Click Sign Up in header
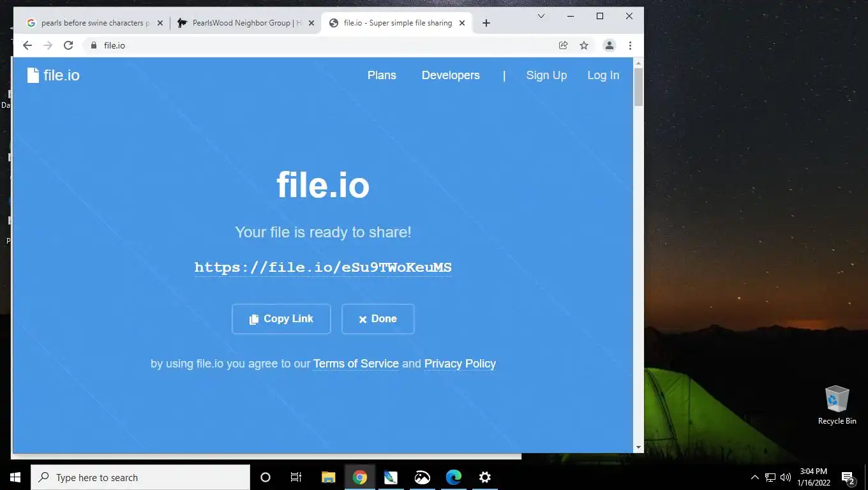 [546, 75]
